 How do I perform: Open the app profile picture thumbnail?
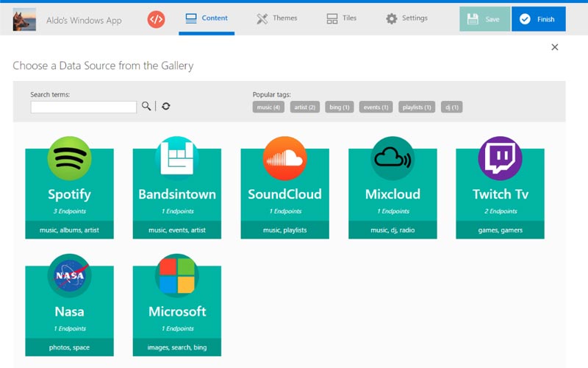click(24, 19)
